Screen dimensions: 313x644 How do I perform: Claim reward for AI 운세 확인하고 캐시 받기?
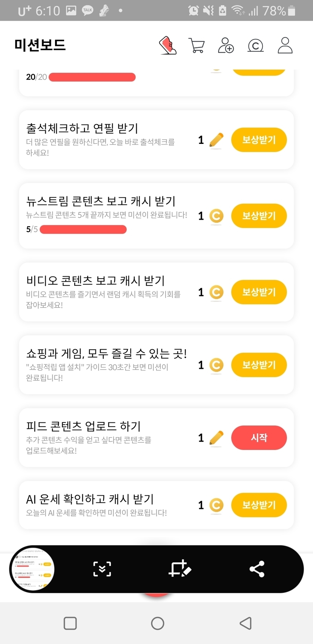[x=259, y=505]
